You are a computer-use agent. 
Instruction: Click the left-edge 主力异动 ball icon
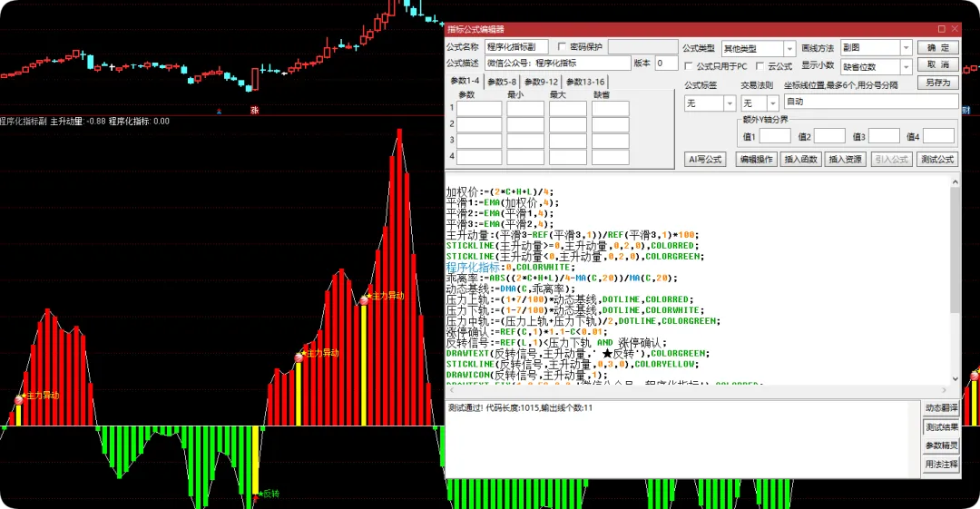[x=19, y=399]
